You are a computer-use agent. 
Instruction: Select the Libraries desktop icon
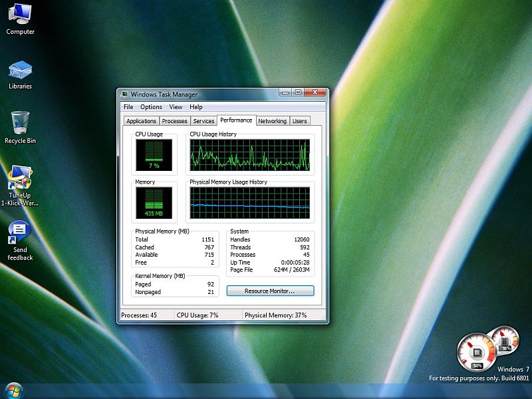(20, 74)
